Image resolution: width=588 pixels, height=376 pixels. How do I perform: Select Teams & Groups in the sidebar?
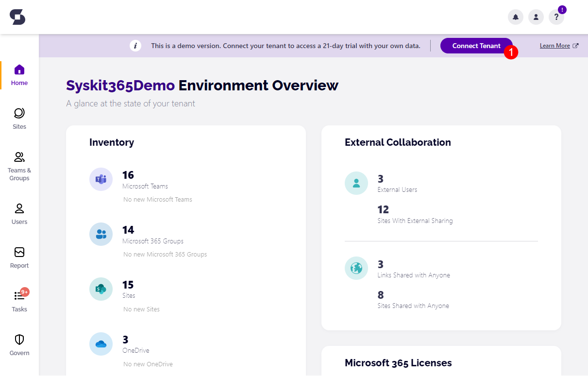[19, 165]
